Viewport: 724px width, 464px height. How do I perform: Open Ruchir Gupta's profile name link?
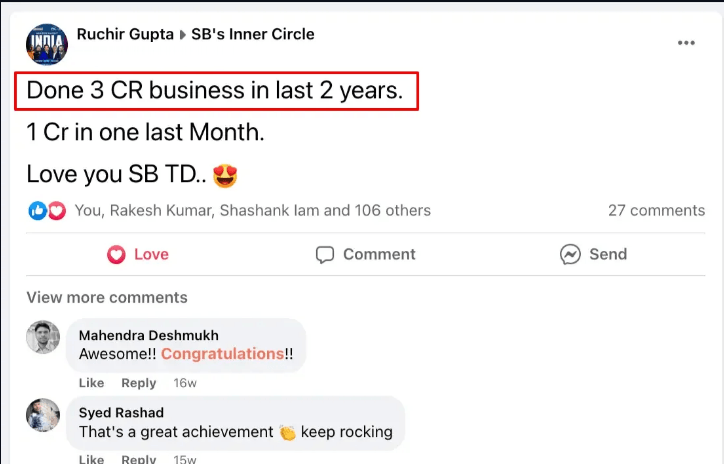[124, 34]
